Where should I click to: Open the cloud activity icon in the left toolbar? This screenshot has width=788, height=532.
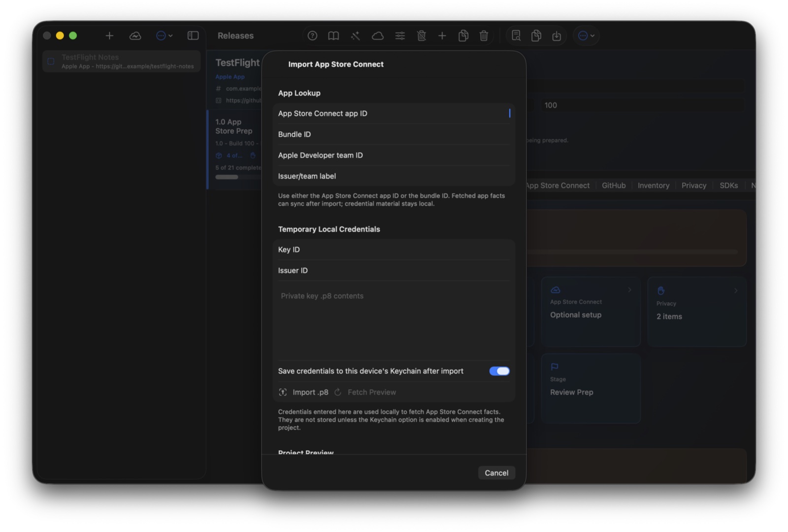(135, 35)
